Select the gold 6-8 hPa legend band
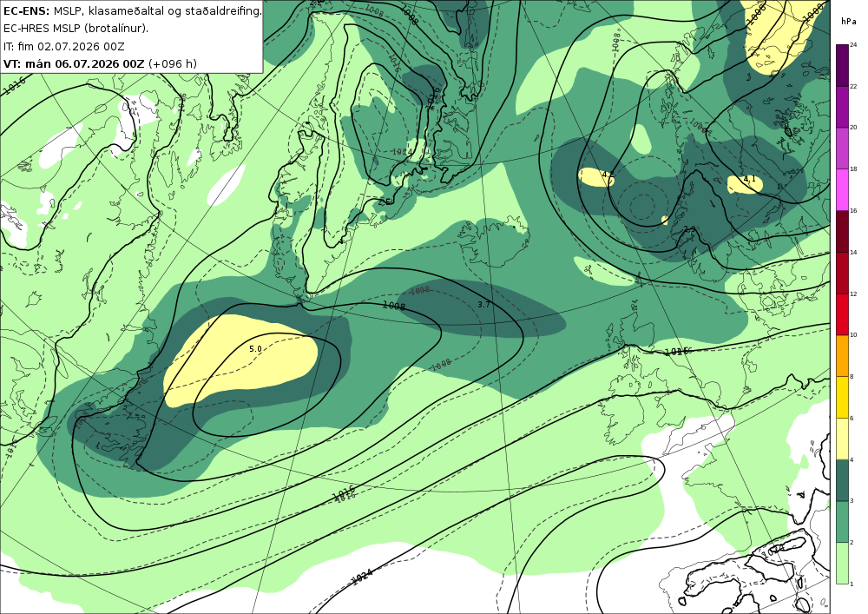868x614 pixels. [842, 398]
